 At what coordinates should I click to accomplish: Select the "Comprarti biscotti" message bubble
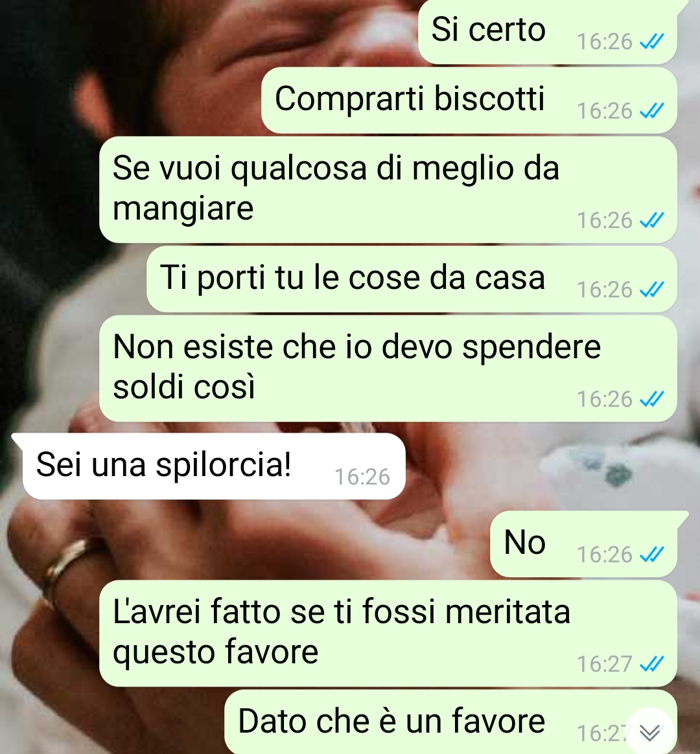[x=469, y=100]
